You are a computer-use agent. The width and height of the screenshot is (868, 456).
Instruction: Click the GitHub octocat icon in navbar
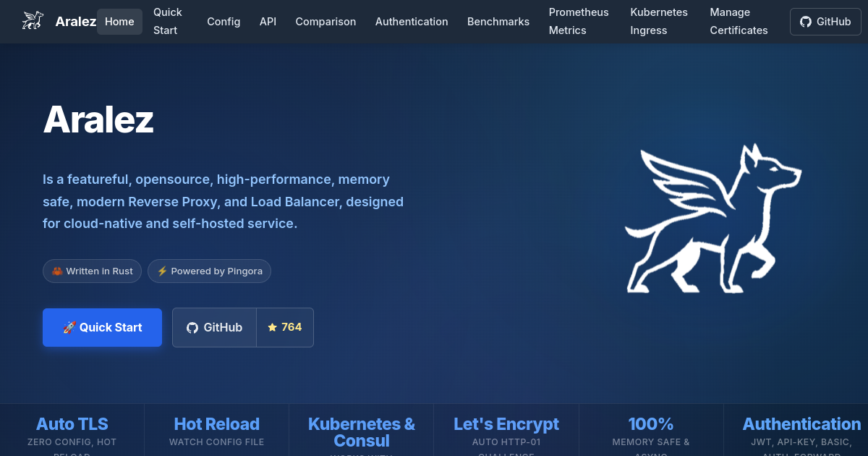[806, 22]
